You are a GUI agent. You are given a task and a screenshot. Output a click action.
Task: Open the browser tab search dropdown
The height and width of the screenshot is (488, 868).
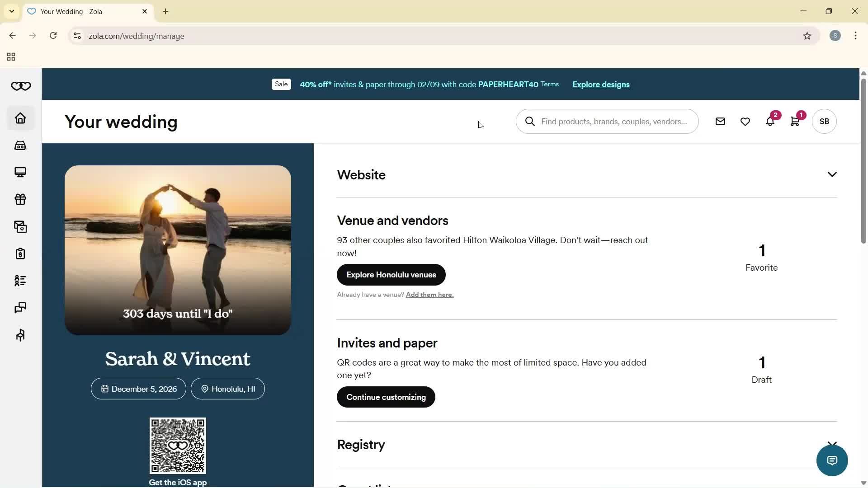tap(11, 11)
